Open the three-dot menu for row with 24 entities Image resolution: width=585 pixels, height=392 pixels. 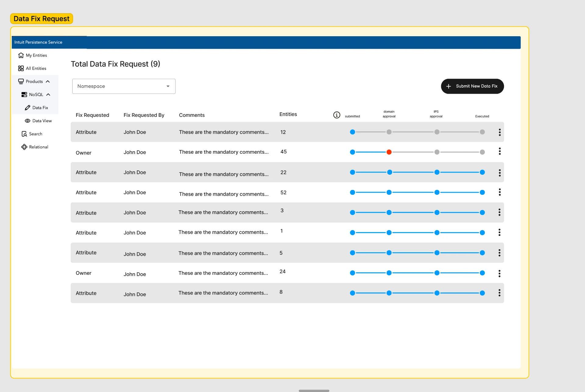click(x=499, y=274)
